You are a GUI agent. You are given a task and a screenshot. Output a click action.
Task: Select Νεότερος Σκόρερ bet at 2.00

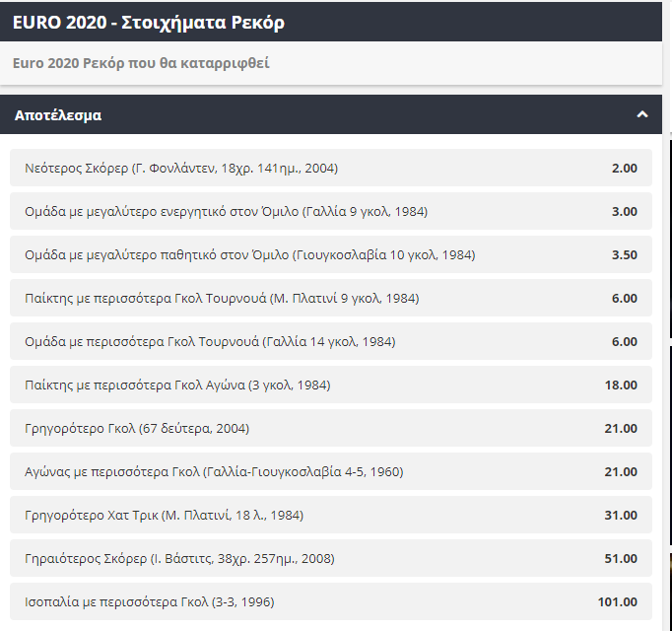pyautogui.click(x=331, y=168)
